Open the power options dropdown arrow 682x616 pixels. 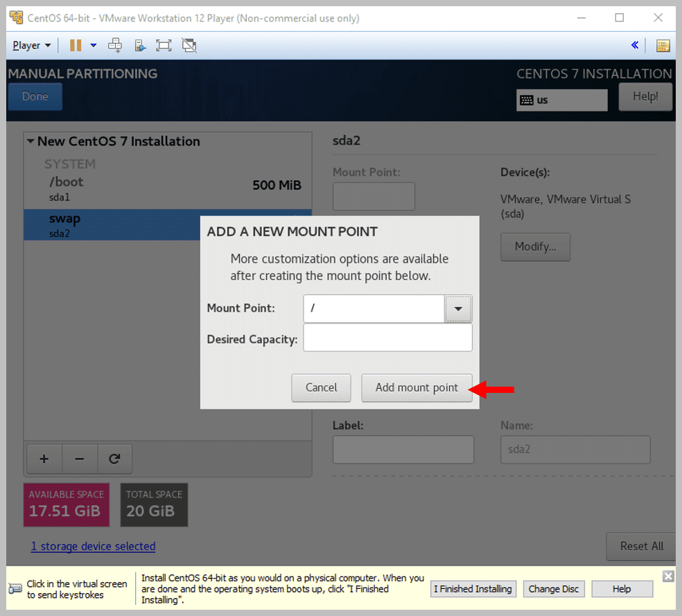tap(93, 45)
